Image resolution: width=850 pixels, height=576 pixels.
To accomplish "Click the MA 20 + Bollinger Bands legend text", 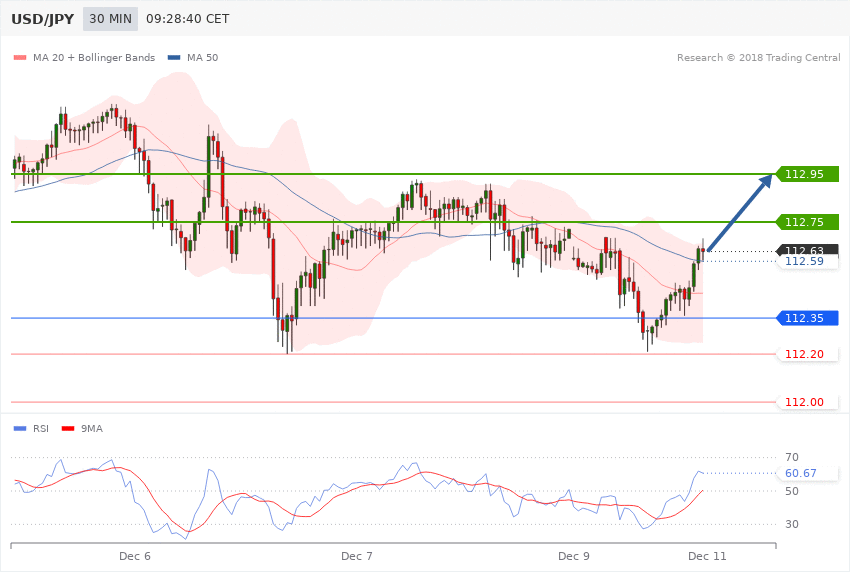I will (x=94, y=57).
